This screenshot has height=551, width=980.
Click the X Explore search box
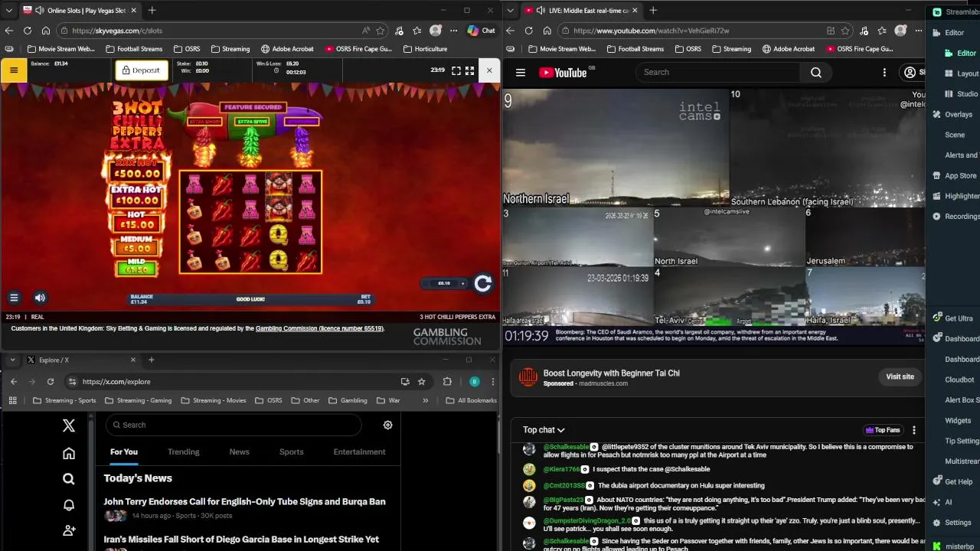[x=234, y=425]
